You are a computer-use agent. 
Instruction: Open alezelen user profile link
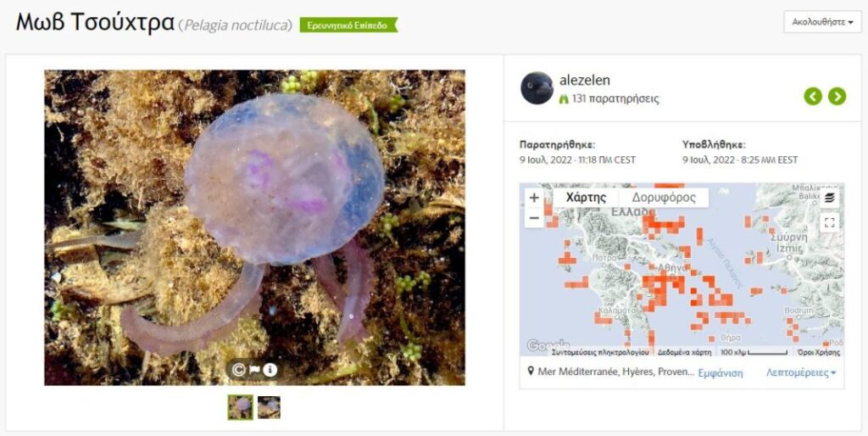coord(585,81)
